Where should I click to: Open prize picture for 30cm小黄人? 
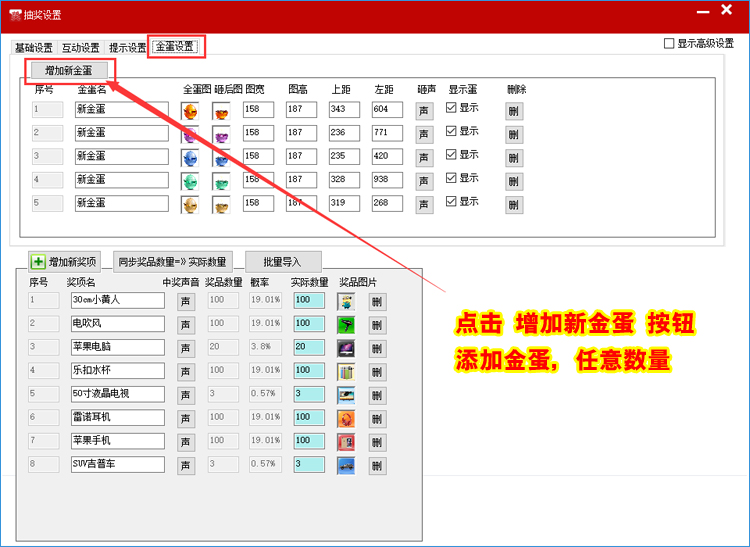(x=346, y=302)
